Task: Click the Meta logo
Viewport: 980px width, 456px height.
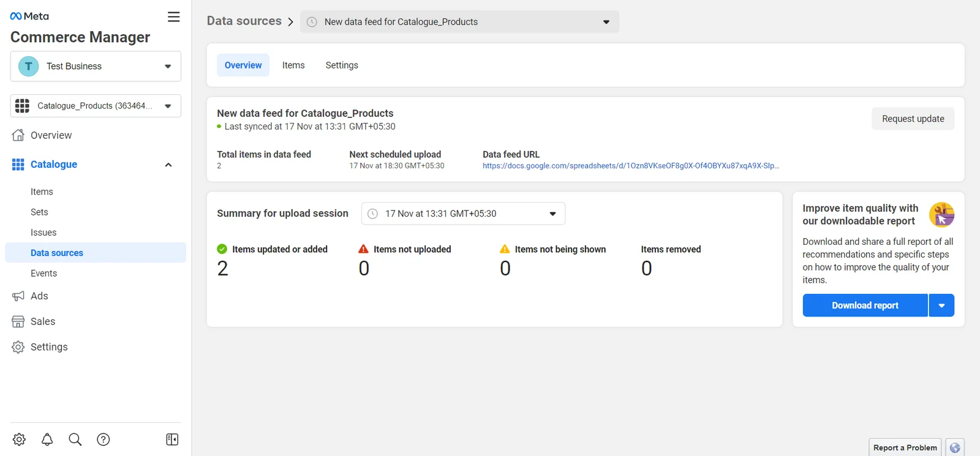Action: click(x=29, y=17)
